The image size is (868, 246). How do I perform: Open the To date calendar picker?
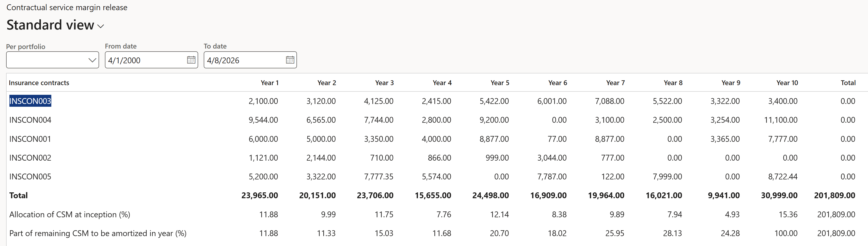tap(290, 60)
